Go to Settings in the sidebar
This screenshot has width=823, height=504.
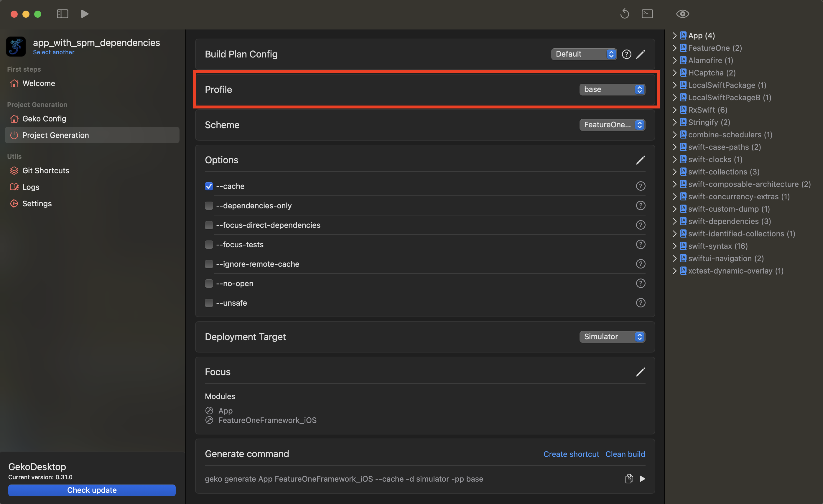coord(37,203)
